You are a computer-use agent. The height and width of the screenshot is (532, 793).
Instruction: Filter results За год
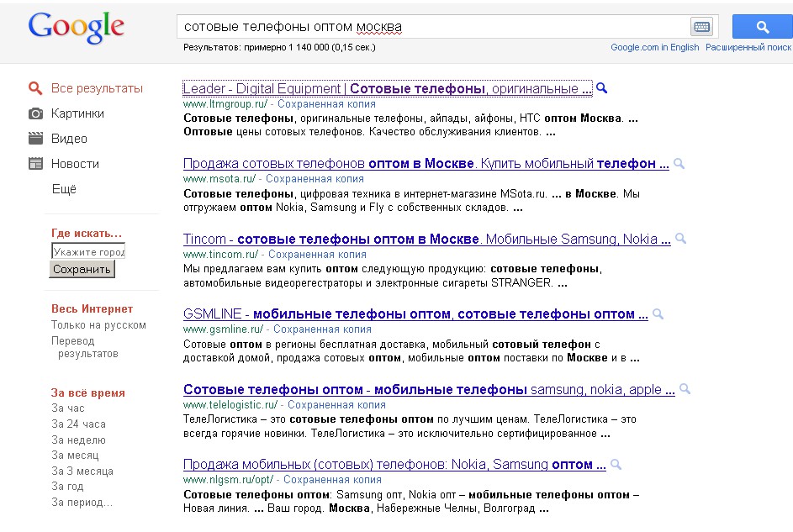click(67, 487)
